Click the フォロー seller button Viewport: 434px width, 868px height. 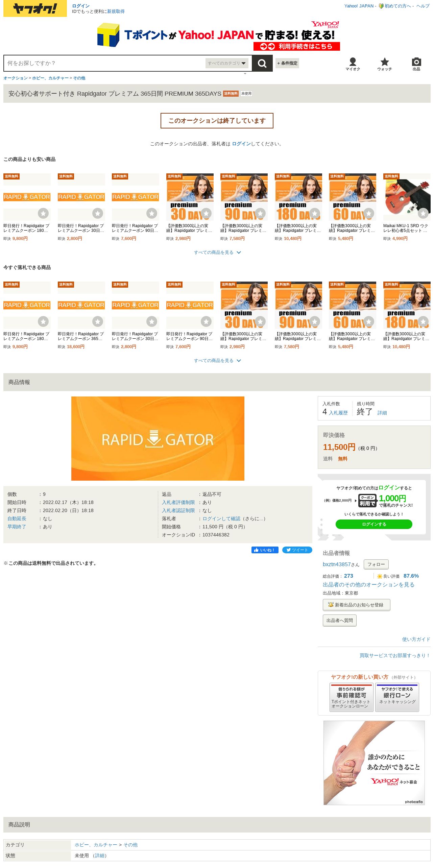[376, 564]
